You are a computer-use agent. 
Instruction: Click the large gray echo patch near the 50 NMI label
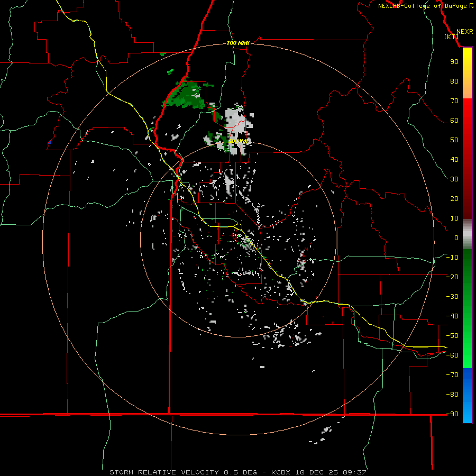point(239,123)
